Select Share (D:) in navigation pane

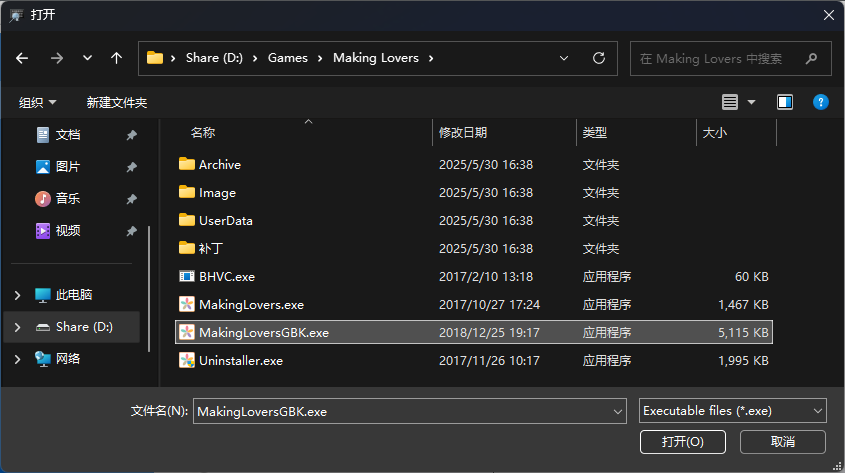coord(85,326)
